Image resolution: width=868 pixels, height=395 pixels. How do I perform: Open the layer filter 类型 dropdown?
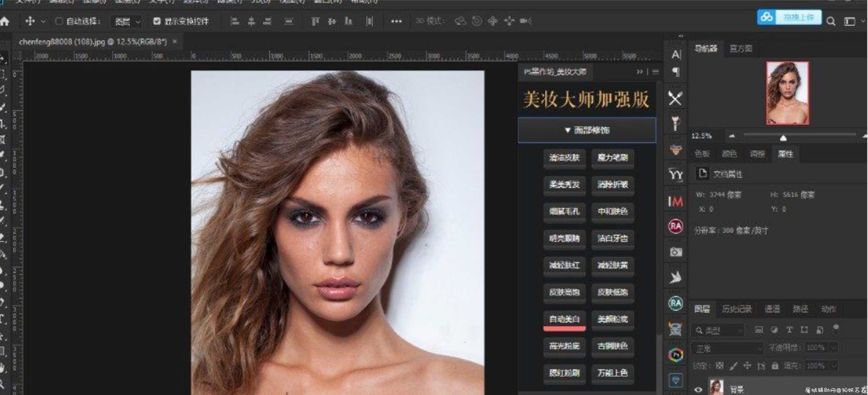(x=718, y=331)
